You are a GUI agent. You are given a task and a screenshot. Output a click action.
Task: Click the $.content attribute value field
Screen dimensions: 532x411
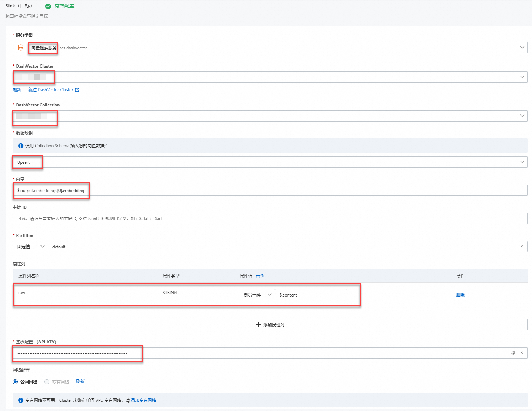(x=311, y=295)
